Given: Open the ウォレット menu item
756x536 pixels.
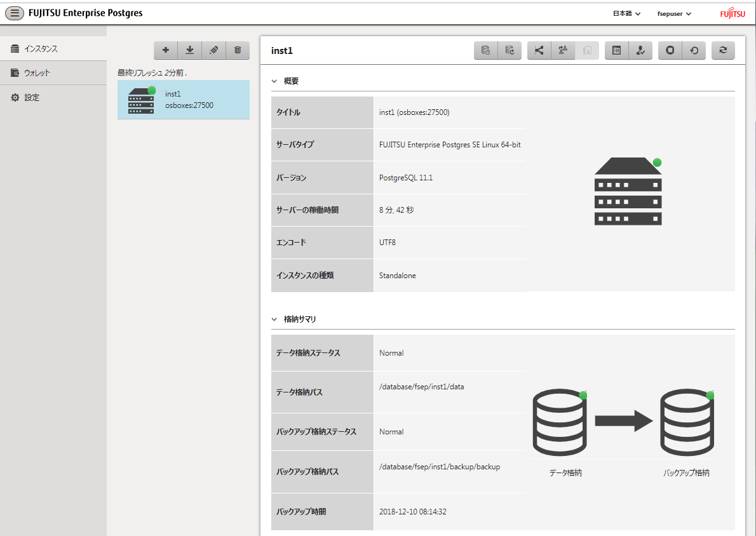Looking at the screenshot, I should tap(53, 73).
